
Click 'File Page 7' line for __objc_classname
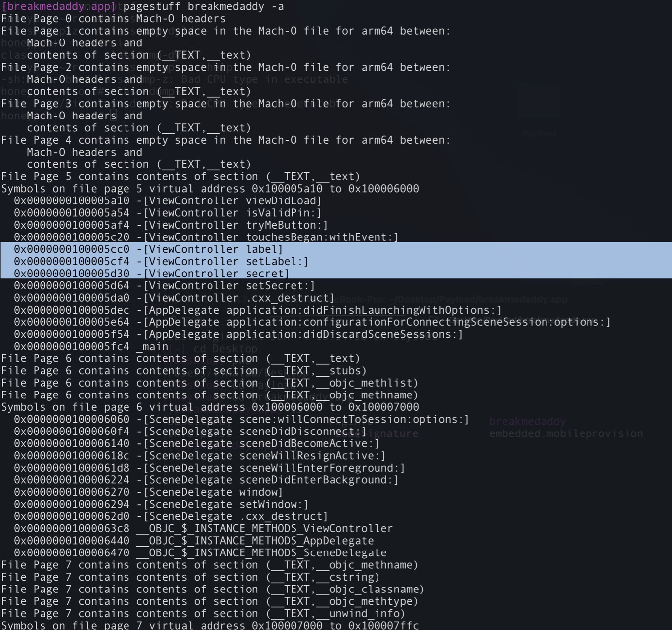pyautogui.click(x=213, y=589)
